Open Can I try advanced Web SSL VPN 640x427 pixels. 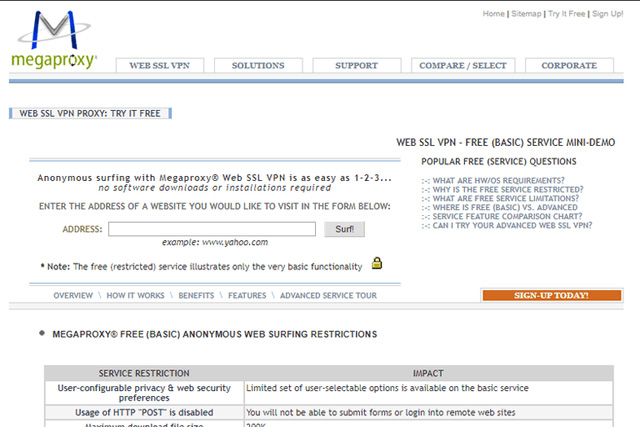click(x=512, y=225)
